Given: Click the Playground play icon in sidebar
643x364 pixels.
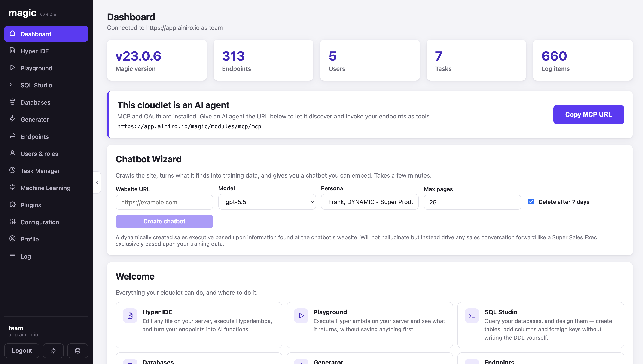Looking at the screenshot, I should pos(12,68).
